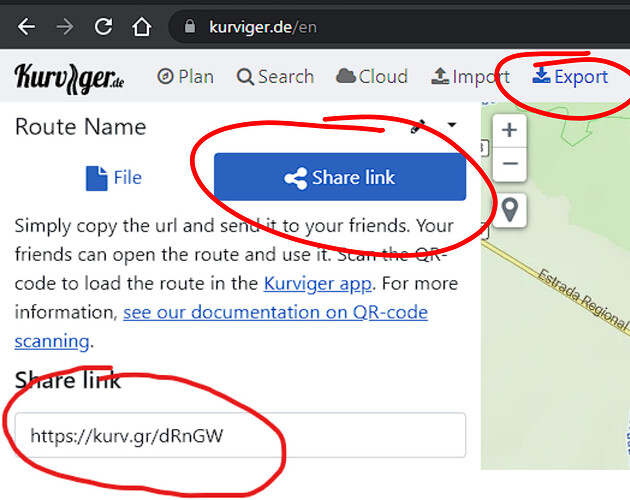Select the Share link tab button
630x500 pixels.
pyautogui.click(x=340, y=177)
